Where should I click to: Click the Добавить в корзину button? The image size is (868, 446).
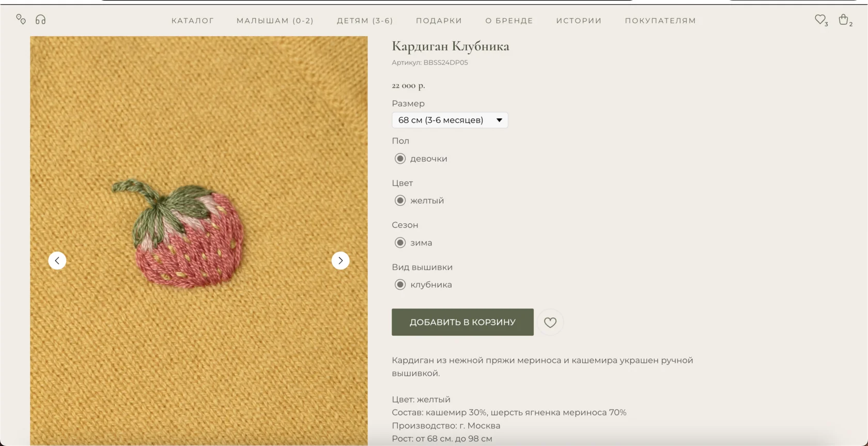pos(462,322)
